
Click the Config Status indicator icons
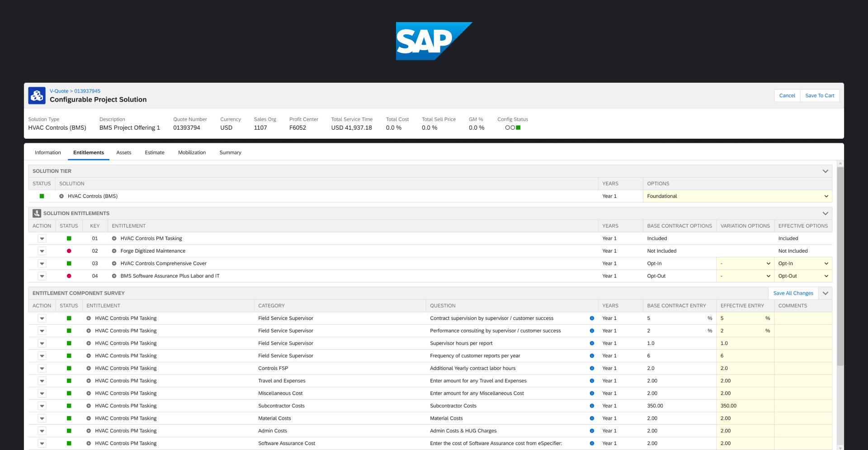coord(513,128)
